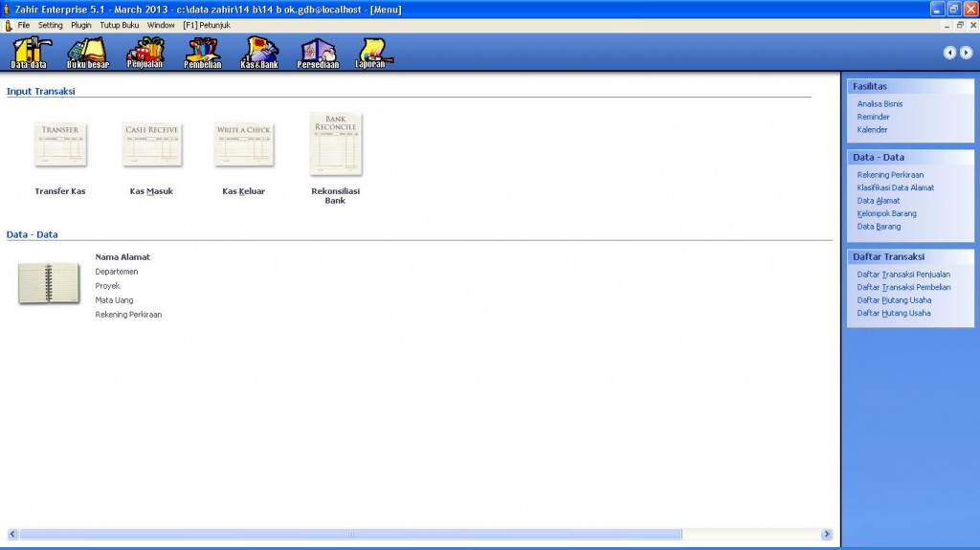
Task: Open Kas Keluar write a check
Action: [243, 144]
